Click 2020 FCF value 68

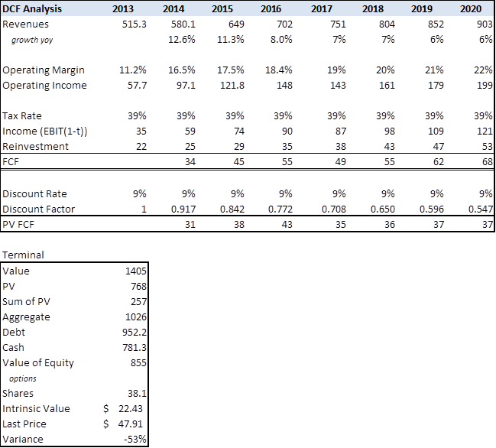pos(487,161)
